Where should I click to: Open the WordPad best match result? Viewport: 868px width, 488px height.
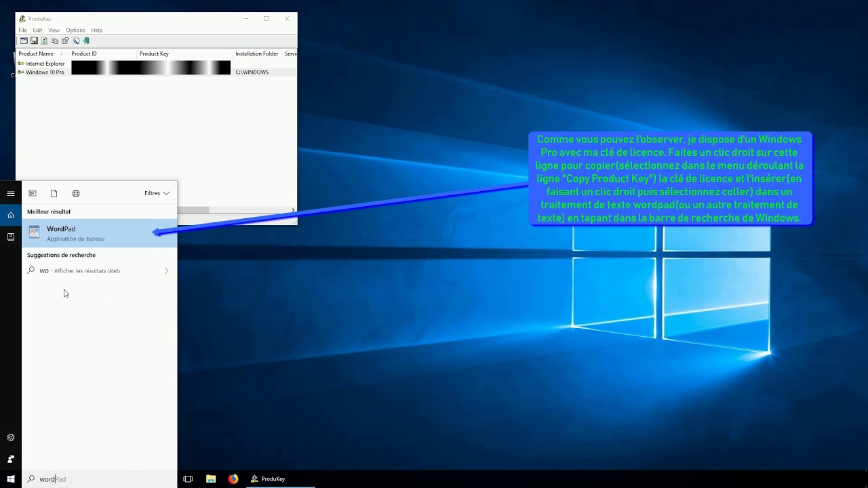coord(100,233)
